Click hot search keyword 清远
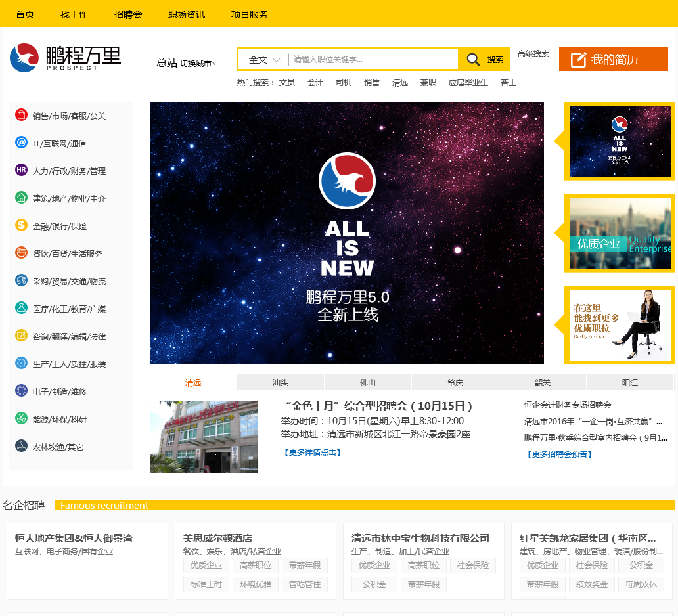 point(400,83)
